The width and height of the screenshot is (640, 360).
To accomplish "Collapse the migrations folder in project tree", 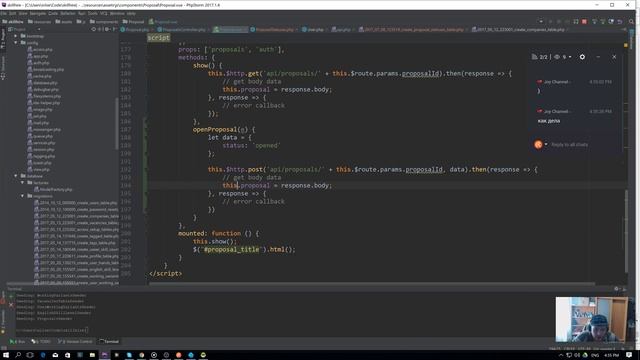I will coord(22,196).
